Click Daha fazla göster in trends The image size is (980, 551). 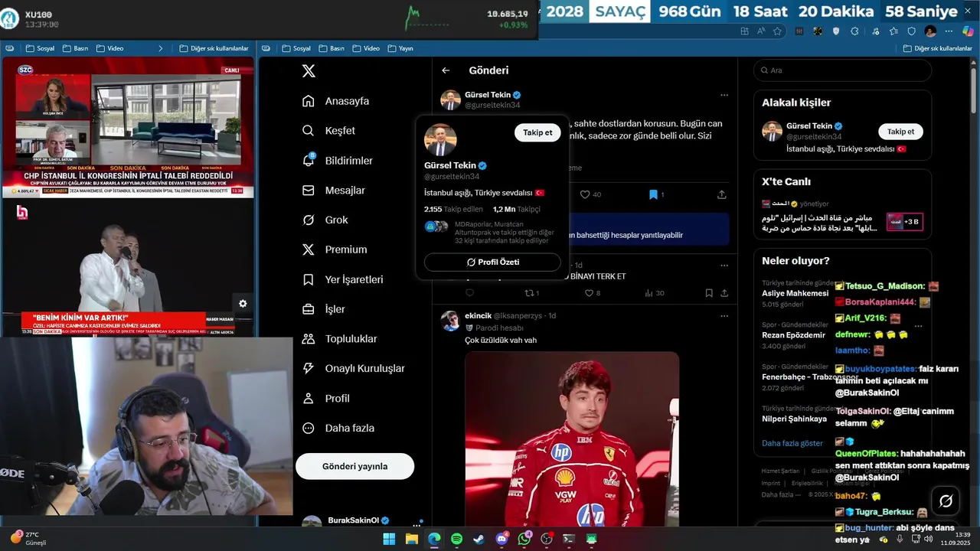pos(792,443)
